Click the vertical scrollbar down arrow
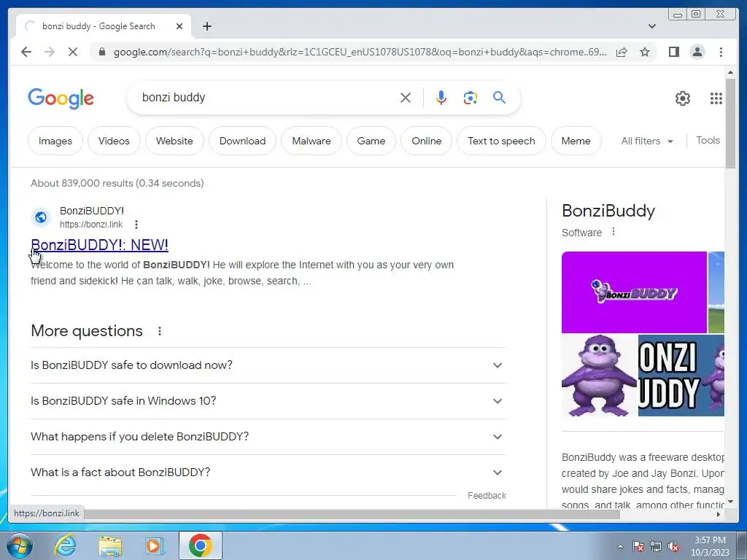Image resolution: width=747 pixels, height=560 pixels. tap(730, 502)
